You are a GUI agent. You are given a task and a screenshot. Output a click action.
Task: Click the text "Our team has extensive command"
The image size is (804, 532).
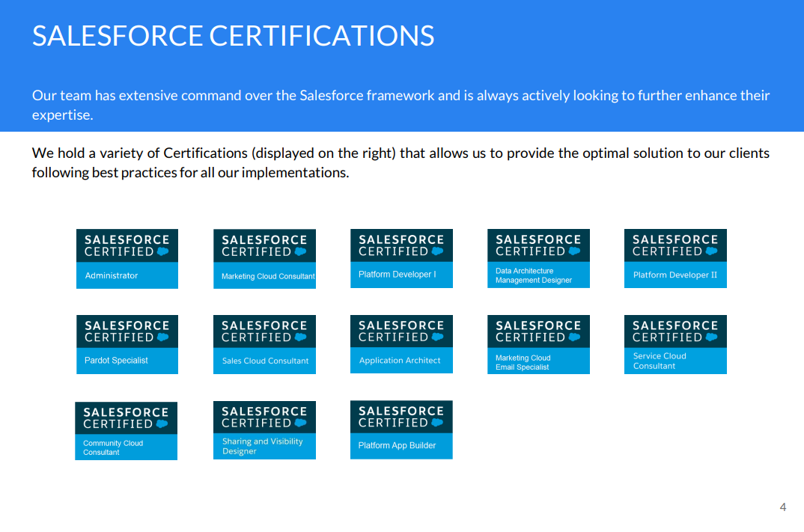click(136, 95)
